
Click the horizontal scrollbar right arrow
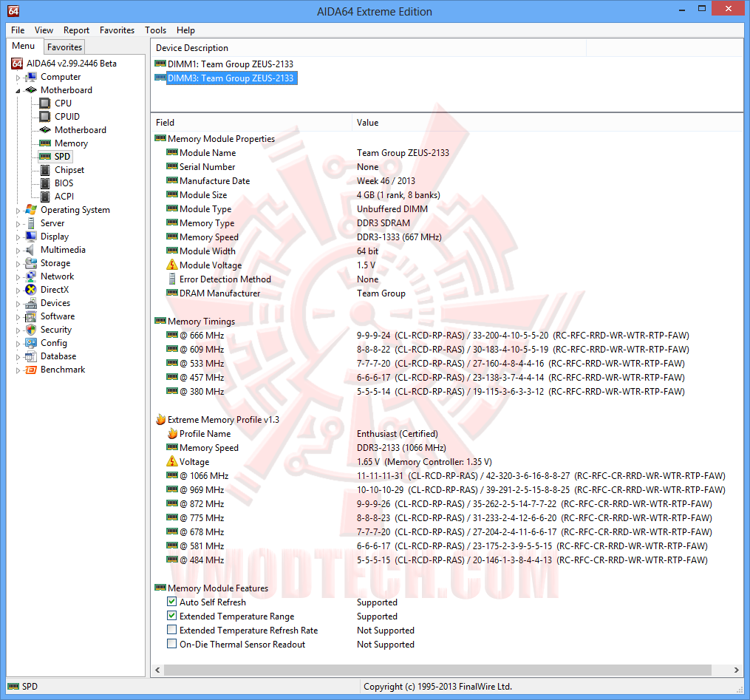point(737,670)
